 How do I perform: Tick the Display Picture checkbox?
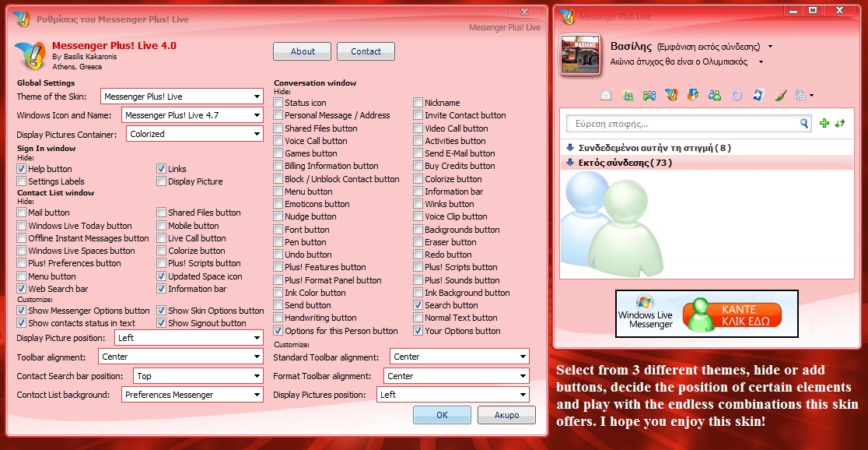tap(161, 181)
